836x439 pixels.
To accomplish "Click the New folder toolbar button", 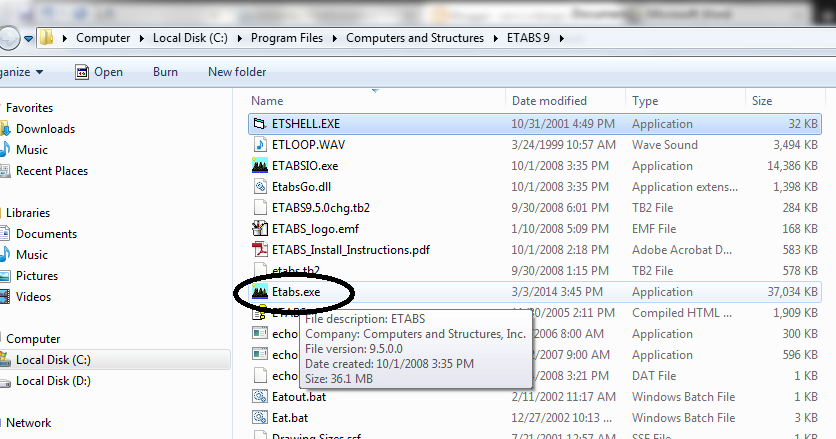I will click(x=237, y=72).
